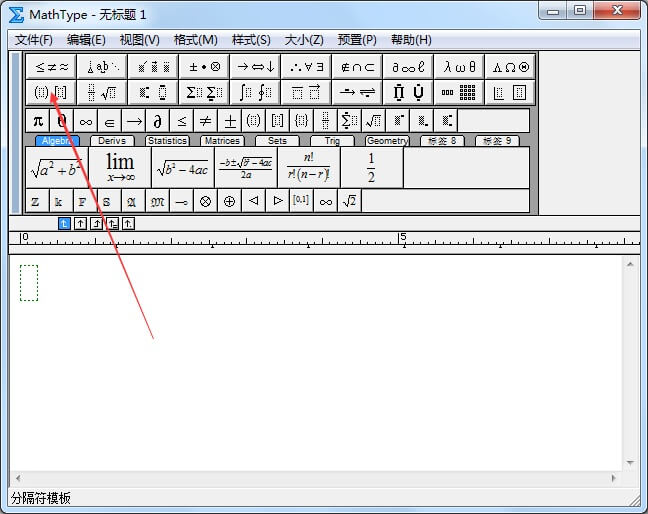Insert the √(a²+b²) expression
The width and height of the screenshot is (648, 514).
tap(57, 168)
